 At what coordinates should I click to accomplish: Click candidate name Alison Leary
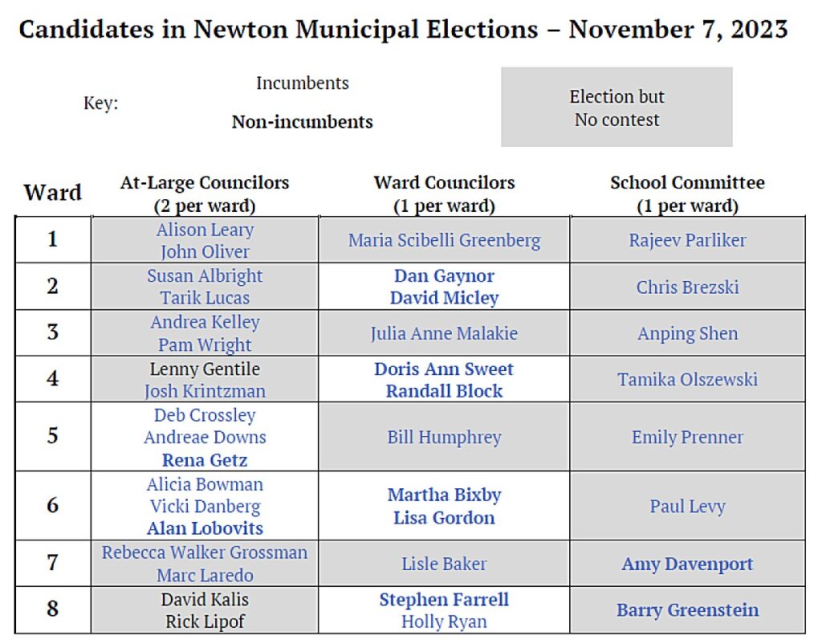click(x=205, y=230)
